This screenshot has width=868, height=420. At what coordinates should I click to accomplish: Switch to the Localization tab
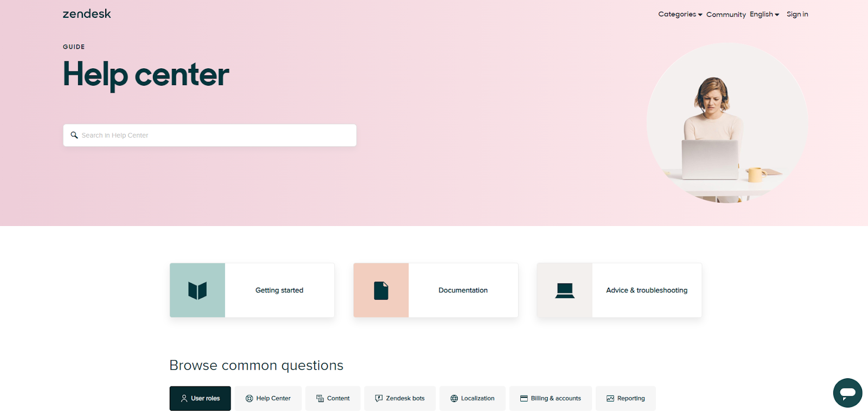click(473, 398)
